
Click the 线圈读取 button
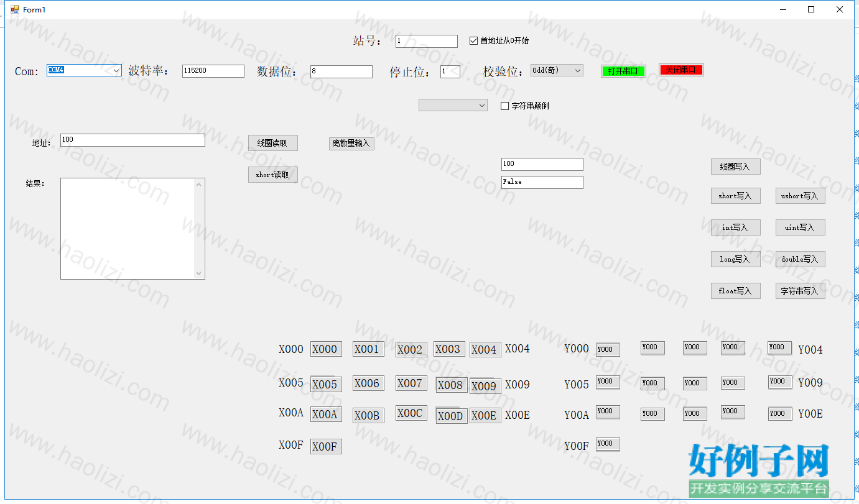(x=272, y=143)
